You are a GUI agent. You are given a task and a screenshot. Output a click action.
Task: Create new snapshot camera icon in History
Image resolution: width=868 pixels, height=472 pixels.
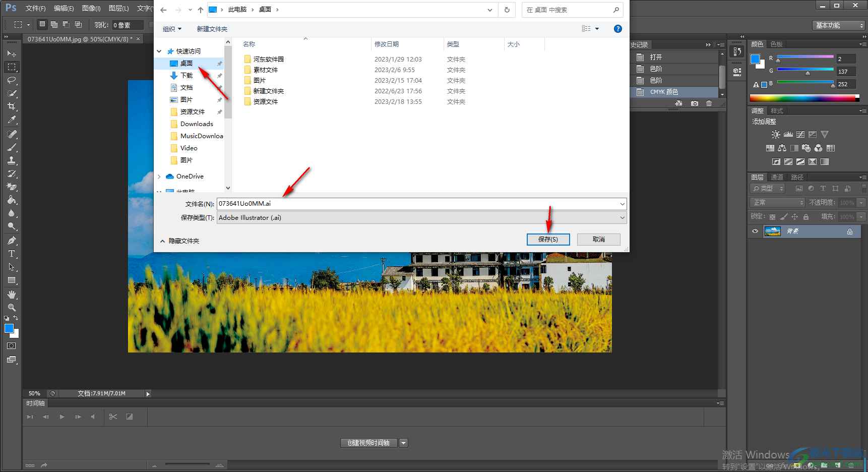[x=695, y=103]
